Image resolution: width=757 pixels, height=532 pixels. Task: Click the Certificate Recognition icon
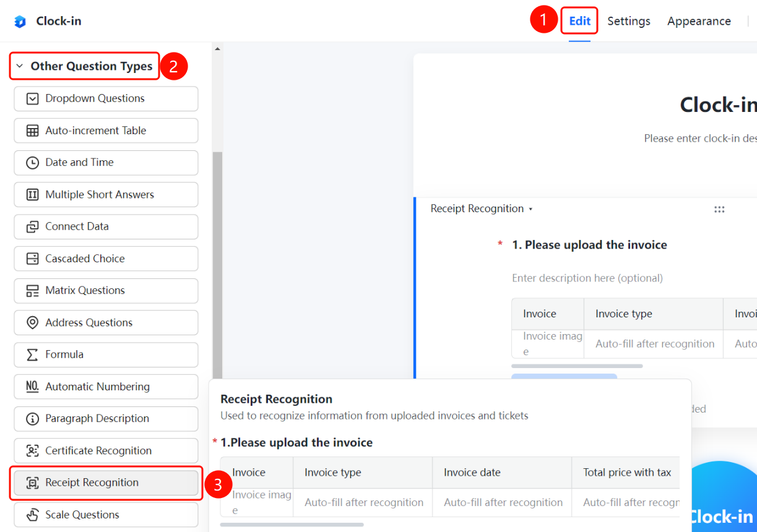coord(32,451)
